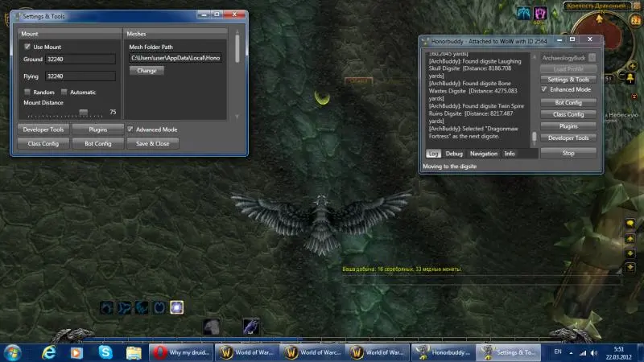The image size is (644, 362).
Task: Open the ArchaeologyBuddy bot selector dropdown
Action: pyautogui.click(x=592, y=57)
